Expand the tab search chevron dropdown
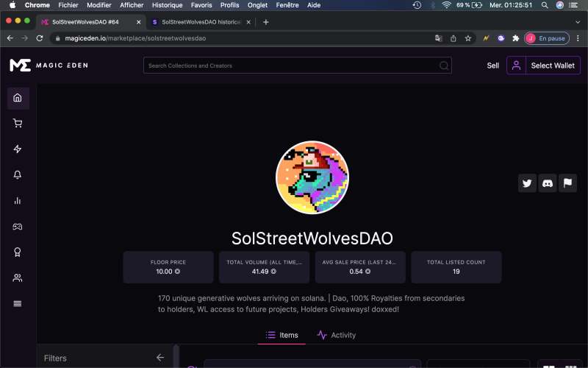This screenshot has width=588, height=368. click(578, 22)
